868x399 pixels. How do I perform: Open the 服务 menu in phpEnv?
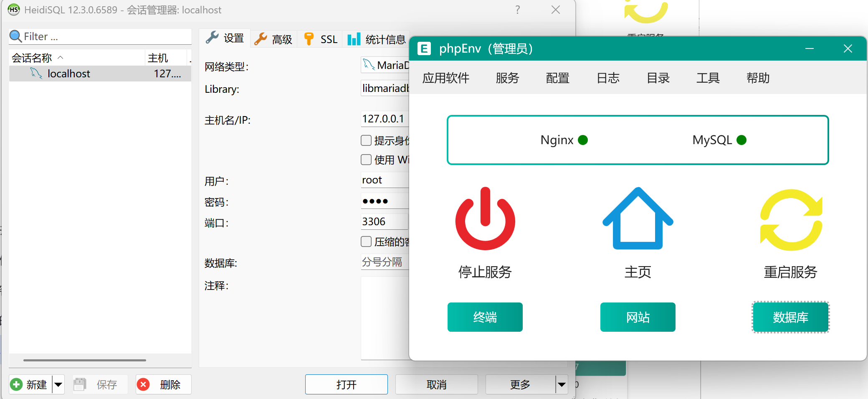(507, 78)
